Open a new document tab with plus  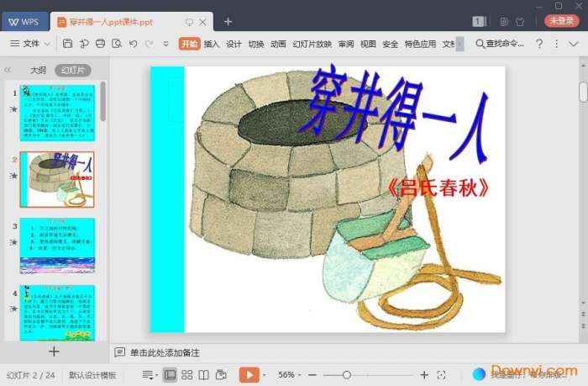click(228, 22)
